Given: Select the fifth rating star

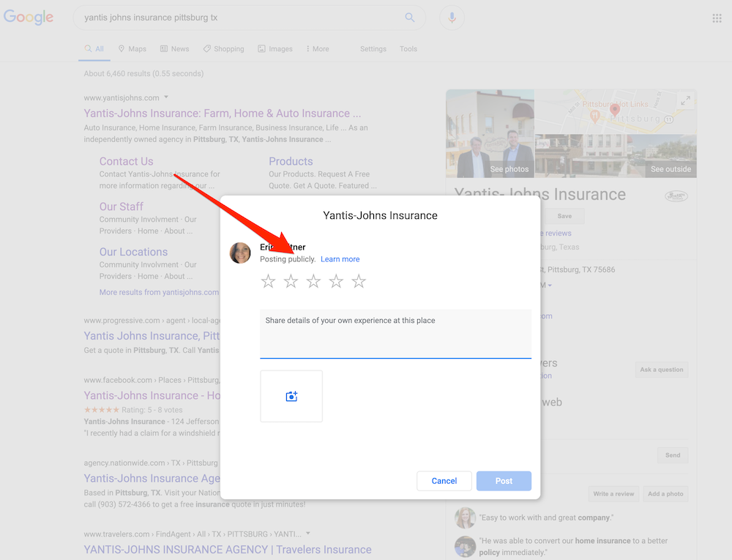Looking at the screenshot, I should 359,281.
